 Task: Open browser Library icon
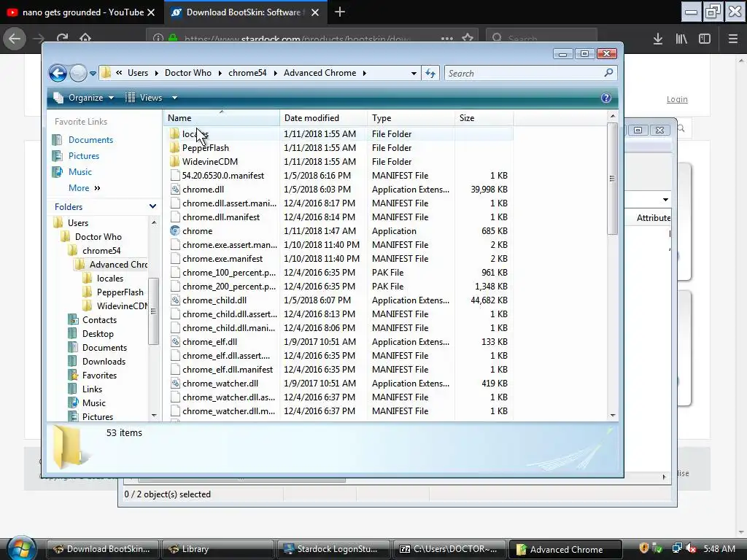(681, 39)
